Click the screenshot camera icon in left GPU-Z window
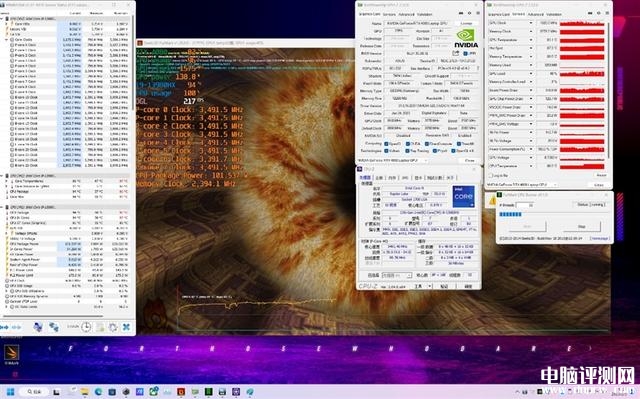Viewport: 640px width, 399px height. [461, 13]
